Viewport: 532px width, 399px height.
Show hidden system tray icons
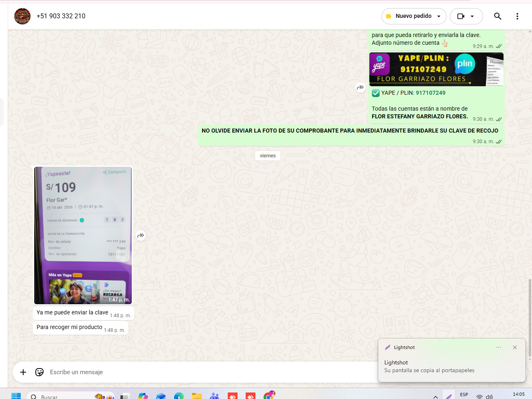point(436,397)
